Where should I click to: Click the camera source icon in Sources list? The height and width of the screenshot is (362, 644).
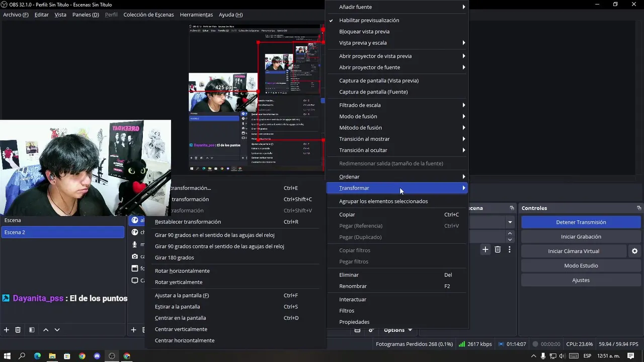[135, 256]
